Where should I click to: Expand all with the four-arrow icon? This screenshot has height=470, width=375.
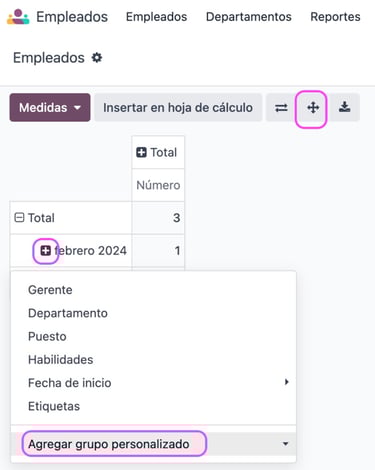click(313, 107)
